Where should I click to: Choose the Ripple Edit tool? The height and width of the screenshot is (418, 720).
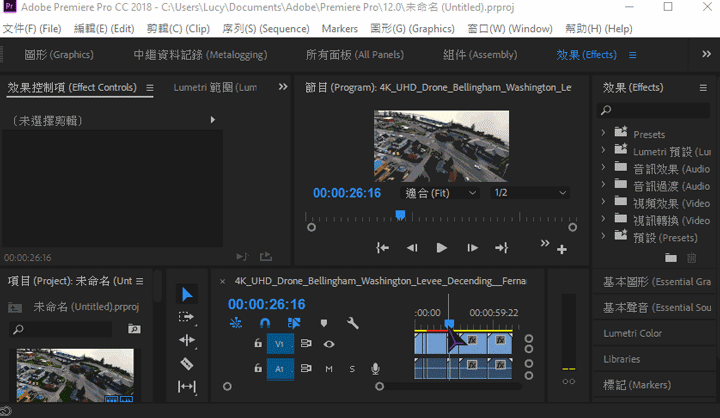pos(187,340)
